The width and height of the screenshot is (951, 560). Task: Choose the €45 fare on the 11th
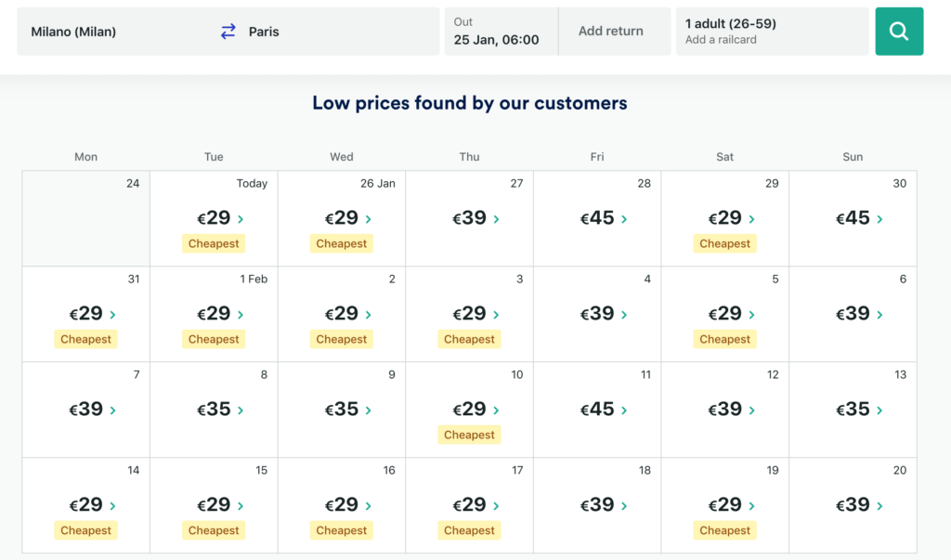point(597,410)
